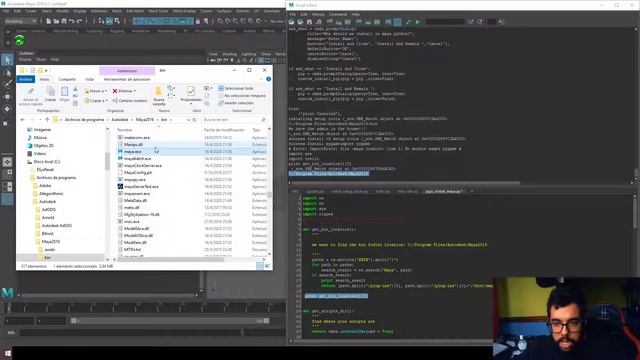Open the Archivo tab in Explorer
640x360 pixels.
(26, 79)
